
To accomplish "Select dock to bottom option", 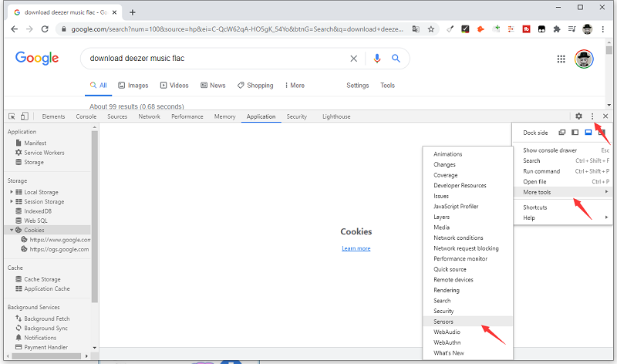I will [x=588, y=133].
